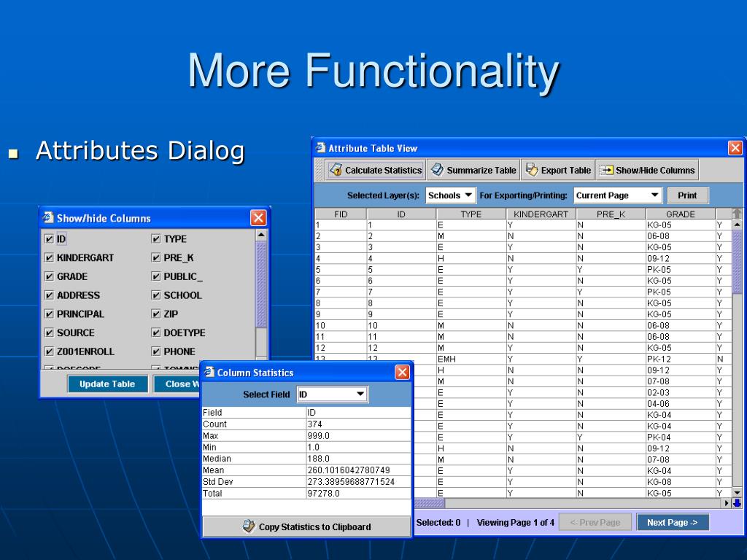Uncheck the ID column checkbox
This screenshot has height=560, width=747.
coord(49,239)
